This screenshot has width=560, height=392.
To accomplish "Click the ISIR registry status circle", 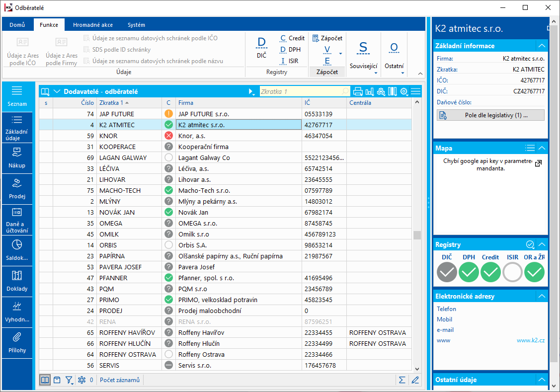I will point(512,272).
